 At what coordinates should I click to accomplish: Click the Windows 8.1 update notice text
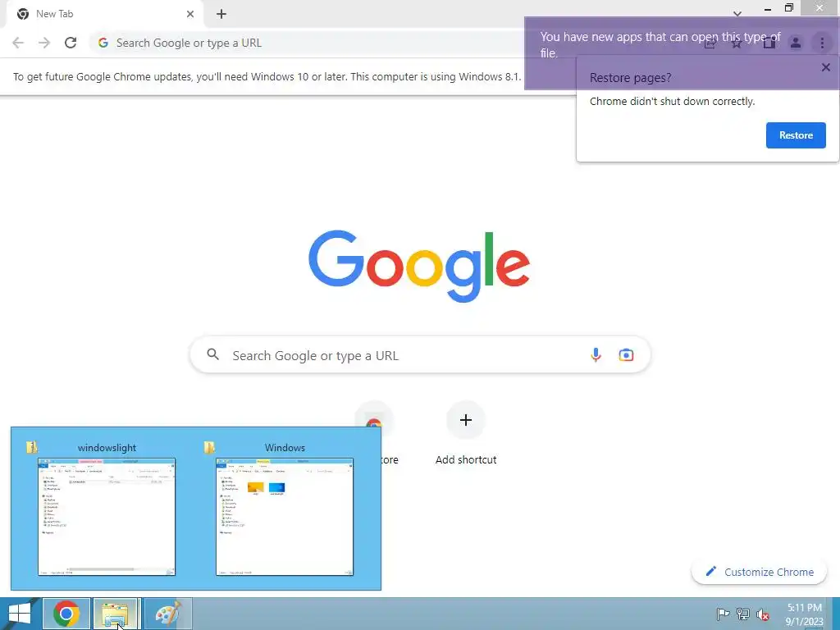point(267,76)
